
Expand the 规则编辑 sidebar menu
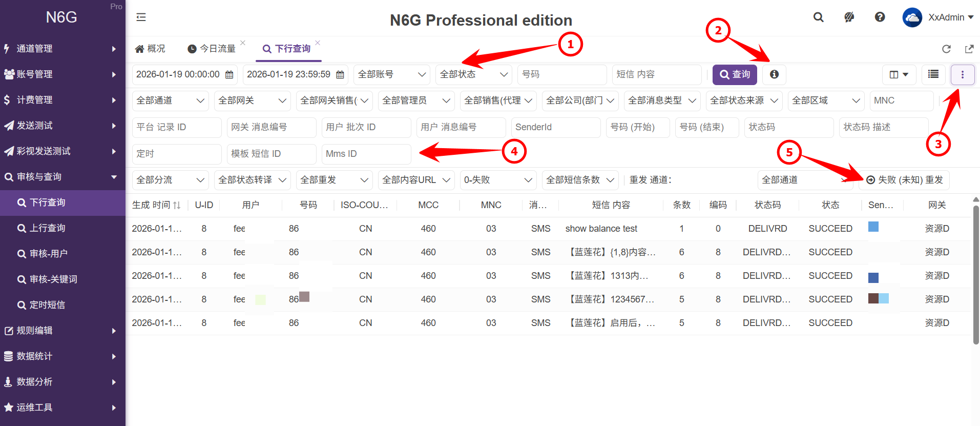coord(62,331)
